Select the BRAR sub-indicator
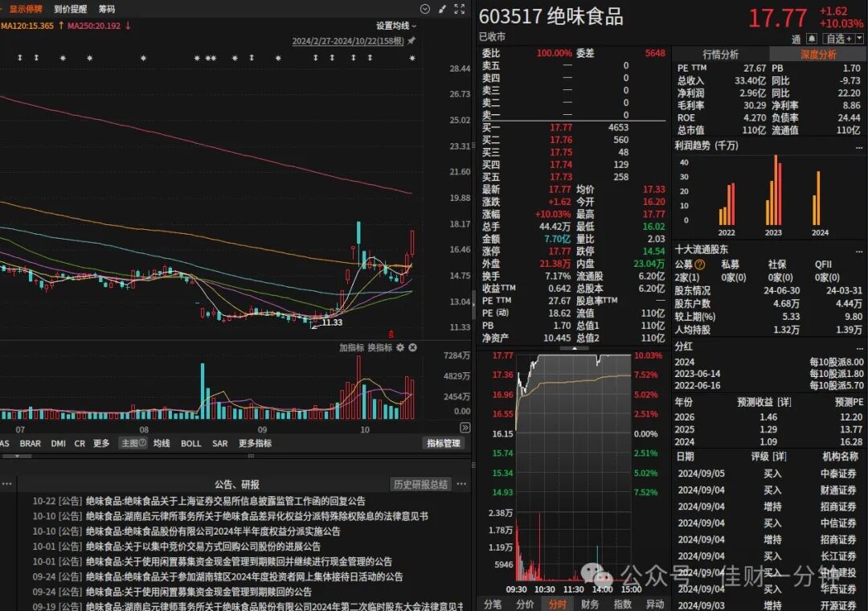 31,443
